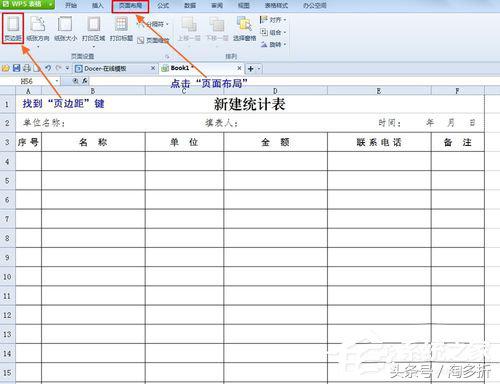500x384 pixels.
Task: Click the 页面缩放 page zoom button
Action: [x=153, y=40]
